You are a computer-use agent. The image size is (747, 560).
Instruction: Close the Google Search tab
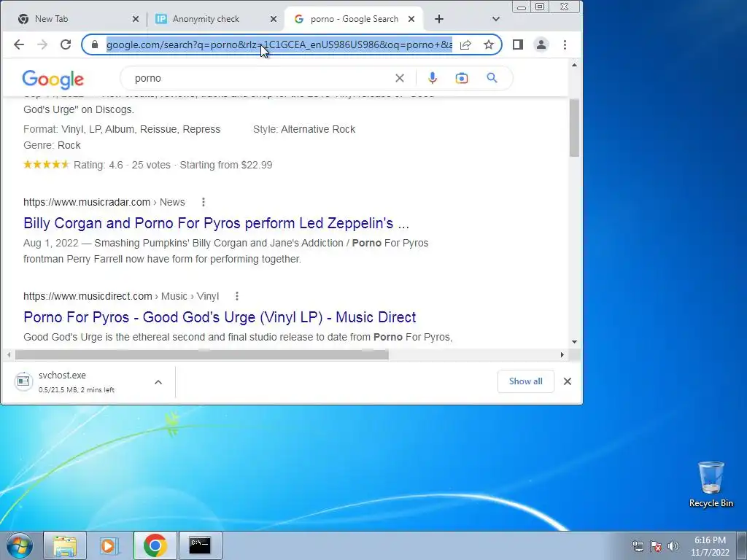coord(411,19)
